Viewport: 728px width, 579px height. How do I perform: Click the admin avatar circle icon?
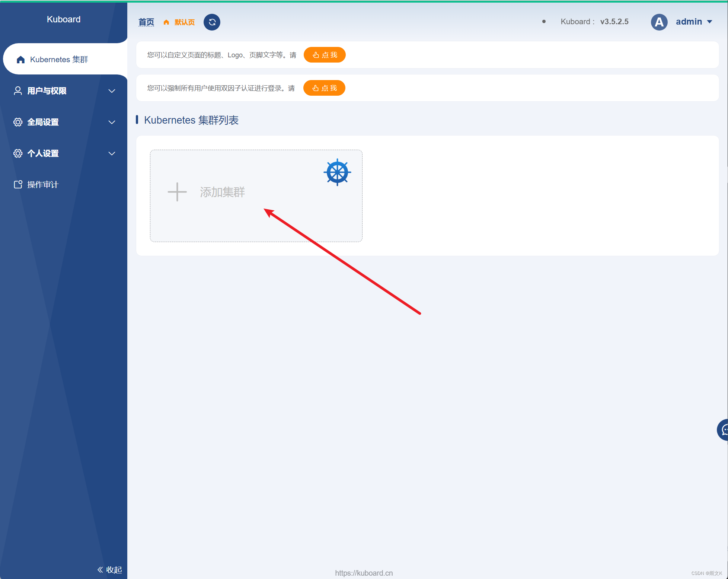coord(659,22)
